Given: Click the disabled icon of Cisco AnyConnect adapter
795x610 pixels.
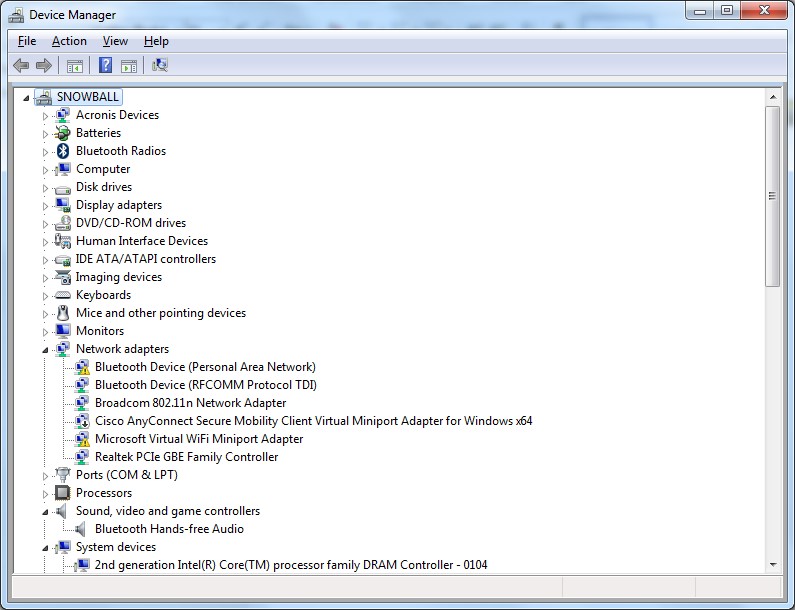Looking at the screenshot, I should (82, 421).
